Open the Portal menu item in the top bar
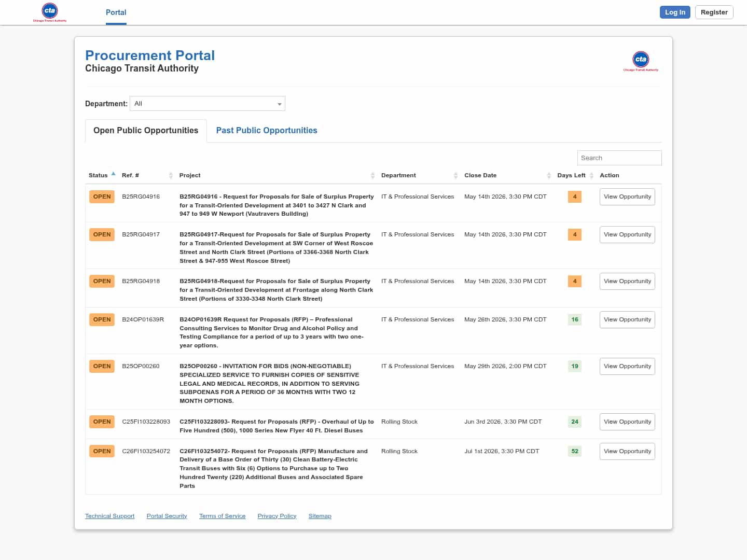747x560 pixels. click(x=116, y=12)
